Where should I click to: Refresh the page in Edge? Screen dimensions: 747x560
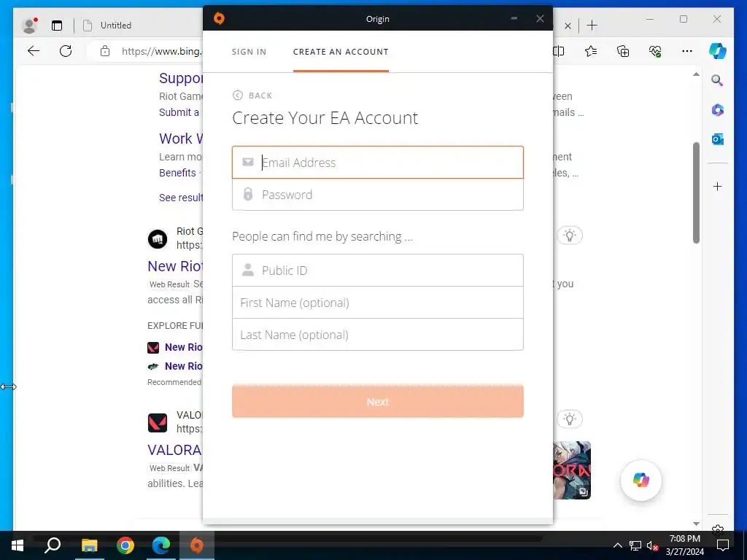66,51
